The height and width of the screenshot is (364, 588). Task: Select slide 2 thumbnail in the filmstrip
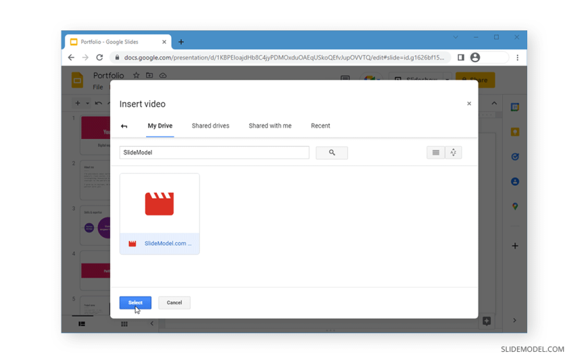pyautogui.click(x=95, y=180)
